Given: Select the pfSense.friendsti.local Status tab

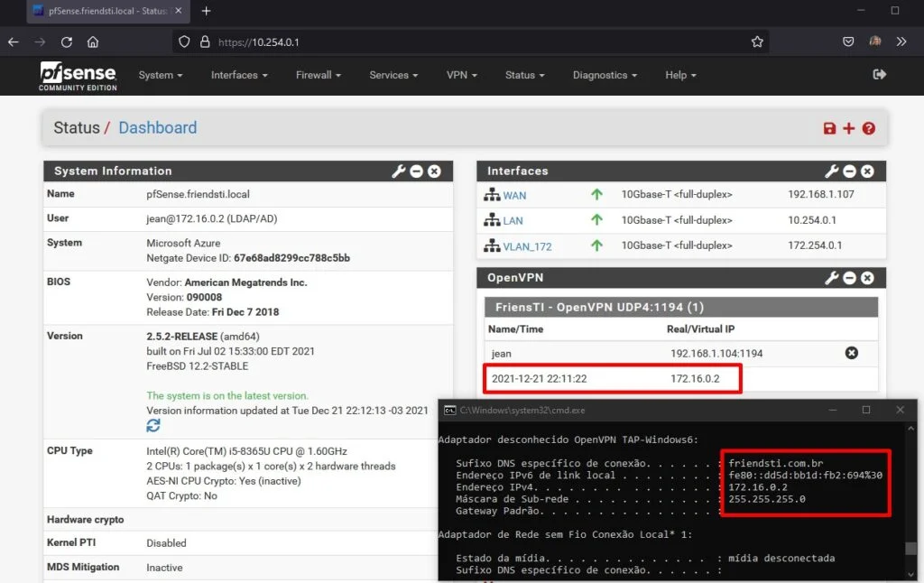Looking at the screenshot, I should click(x=107, y=11).
